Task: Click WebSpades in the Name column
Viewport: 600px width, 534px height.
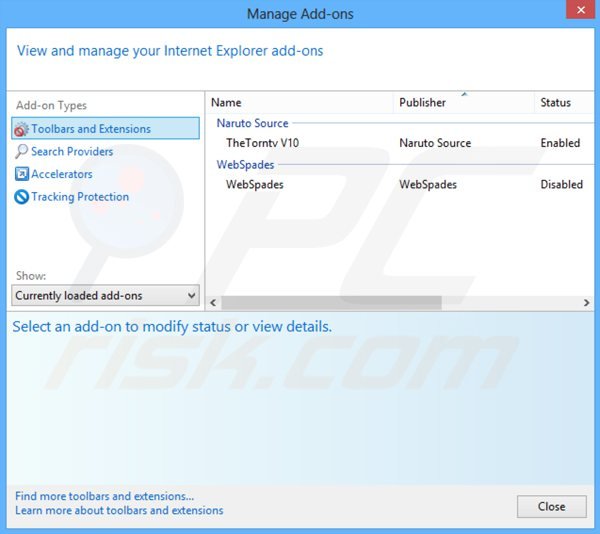Action: 254,184
